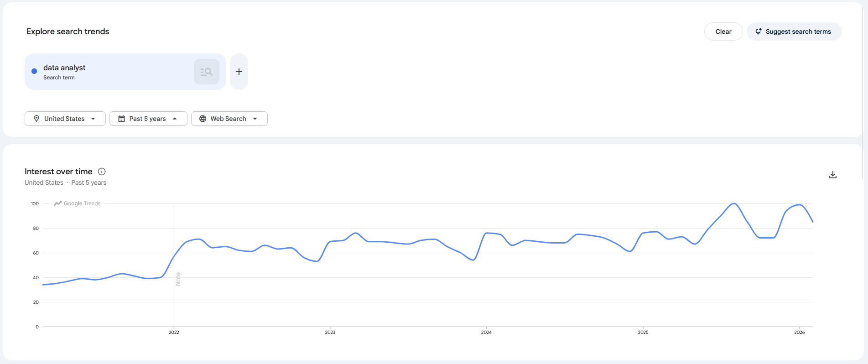
Task: Click the 2025 label on the time axis
Action: point(643,332)
